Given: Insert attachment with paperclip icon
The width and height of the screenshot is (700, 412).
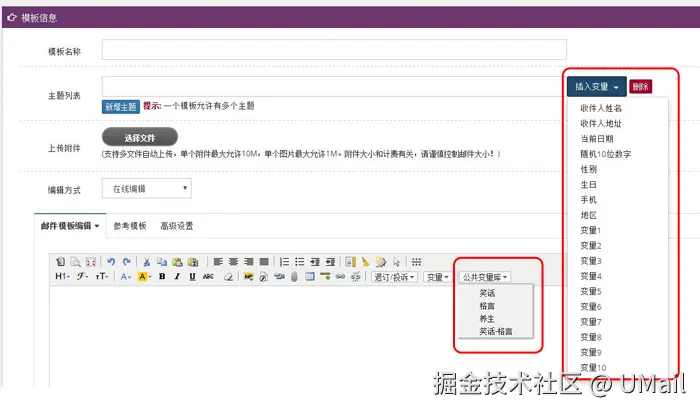Looking at the screenshot, I should pos(294,277).
